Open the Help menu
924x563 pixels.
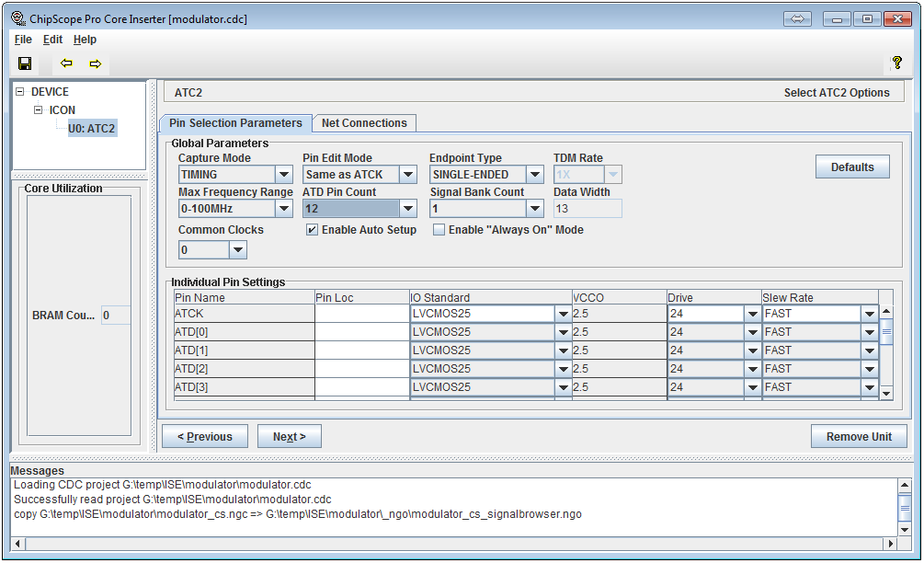[85, 40]
